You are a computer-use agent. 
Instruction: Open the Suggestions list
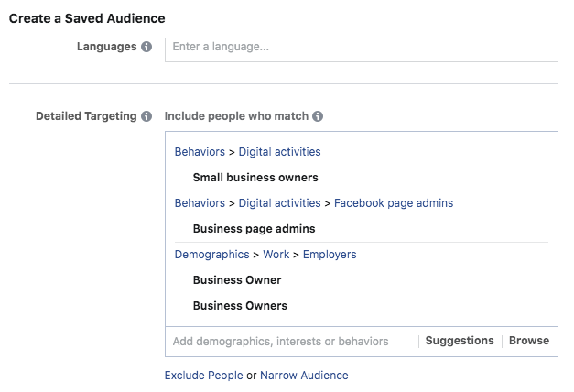pos(460,341)
